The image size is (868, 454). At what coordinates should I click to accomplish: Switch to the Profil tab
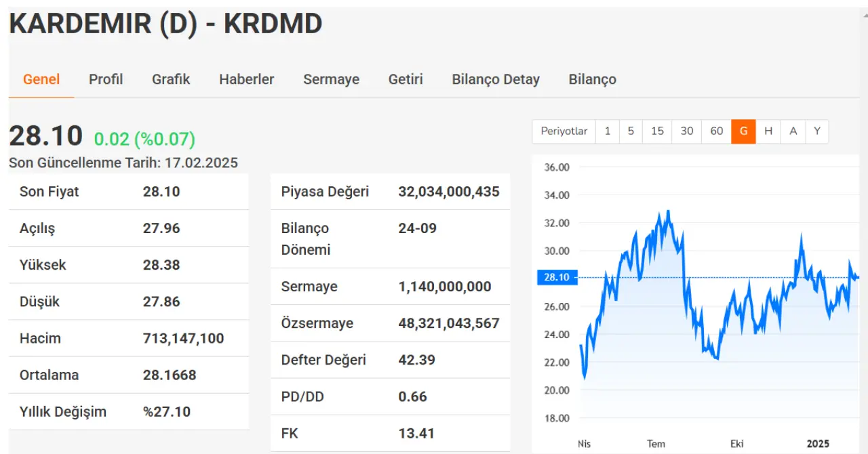click(106, 79)
